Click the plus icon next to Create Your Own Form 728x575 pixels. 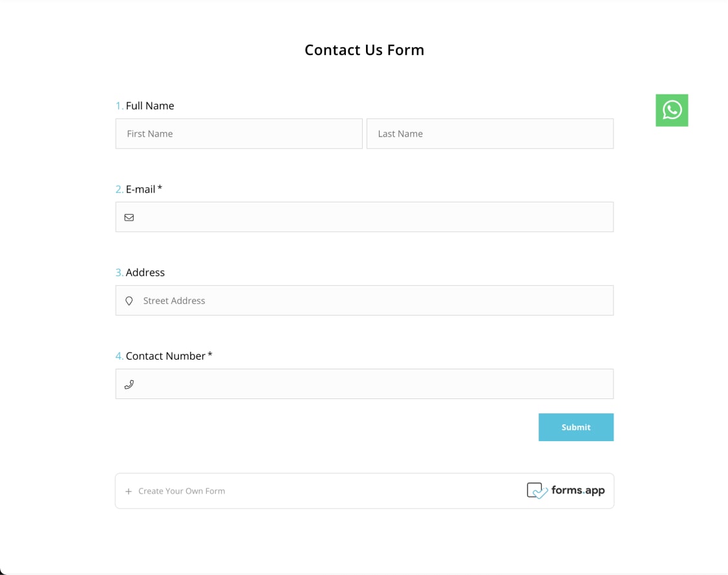[129, 491]
